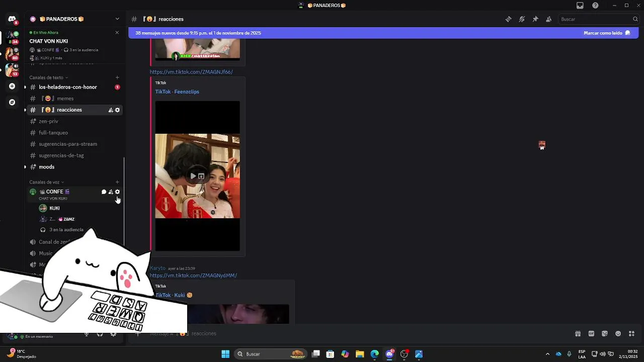Open Threads icon in channel header

coord(508,19)
